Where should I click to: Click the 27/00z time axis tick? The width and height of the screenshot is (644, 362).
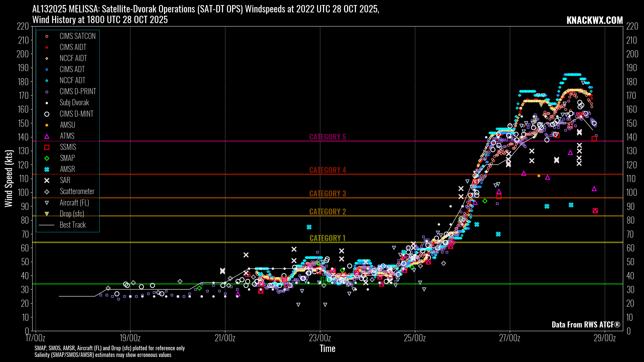(x=510, y=338)
